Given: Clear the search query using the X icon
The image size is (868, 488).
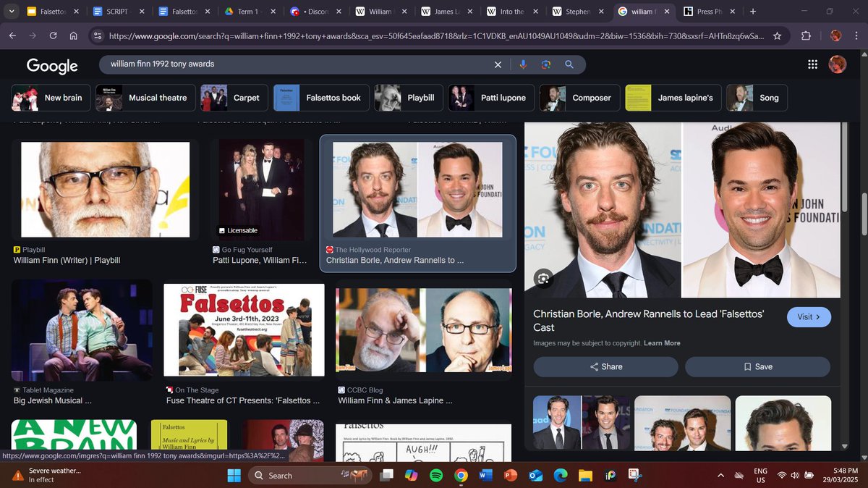Looking at the screenshot, I should point(498,64).
